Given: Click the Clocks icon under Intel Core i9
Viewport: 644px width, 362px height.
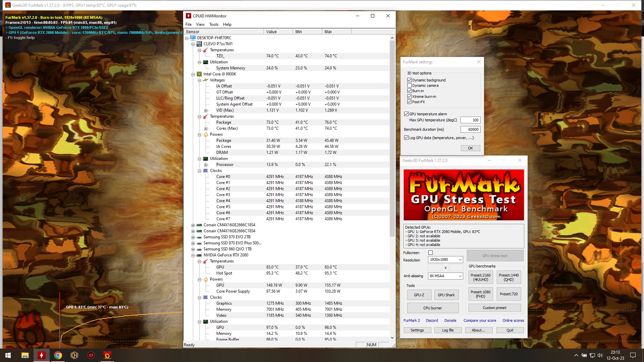Looking at the screenshot, I should (x=206, y=171).
